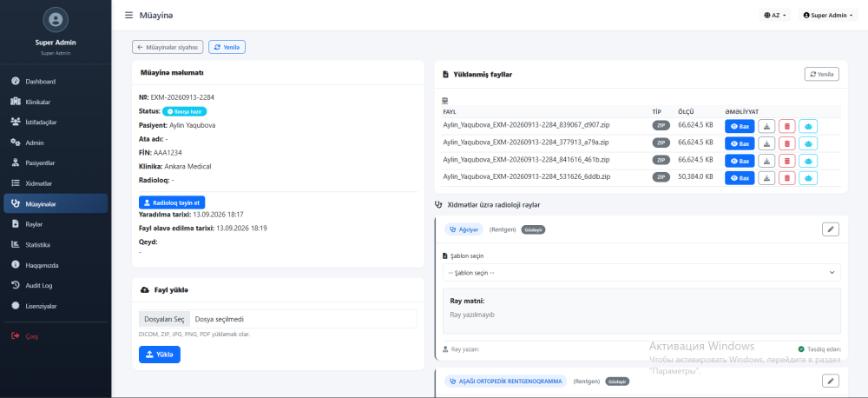The width and height of the screenshot is (868, 398).
Task: Run the robot AI action on 839067_d907.zip
Action: tap(808, 127)
